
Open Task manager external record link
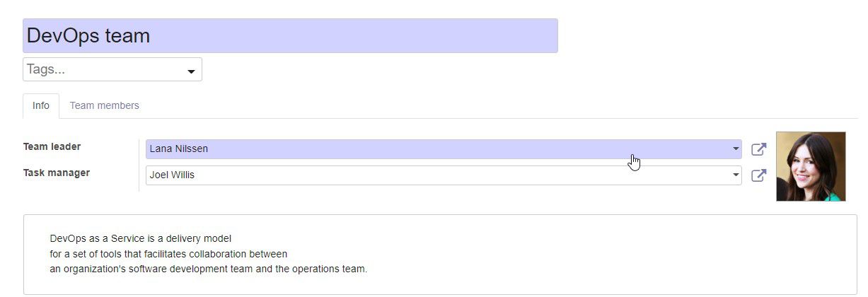click(758, 175)
